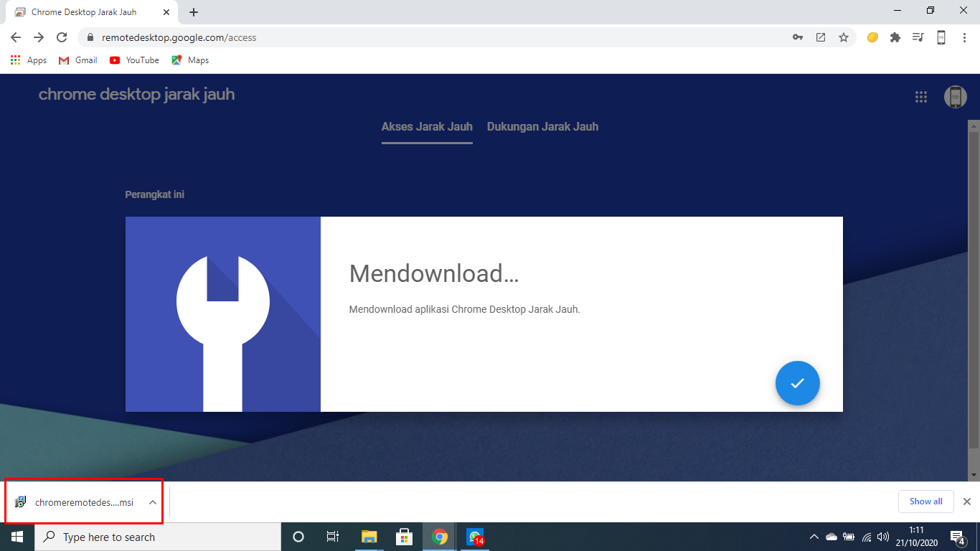
Task: Open Task View in the taskbar
Action: [333, 537]
